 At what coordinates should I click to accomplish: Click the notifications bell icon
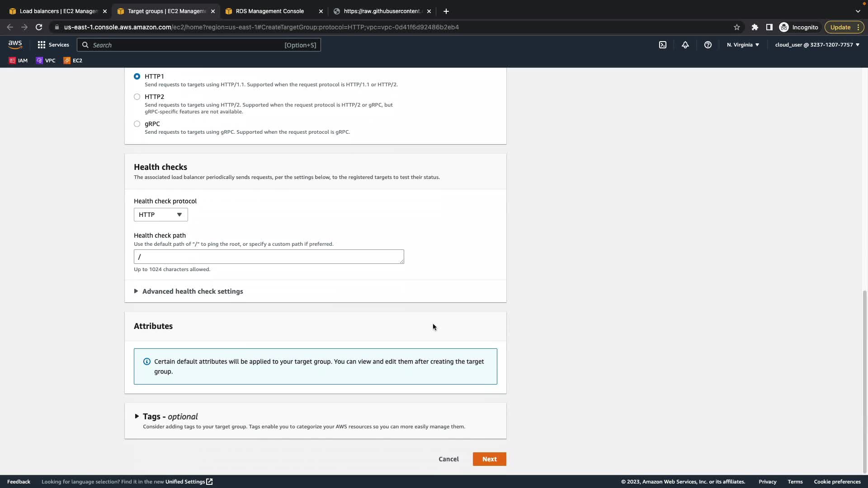(x=685, y=45)
